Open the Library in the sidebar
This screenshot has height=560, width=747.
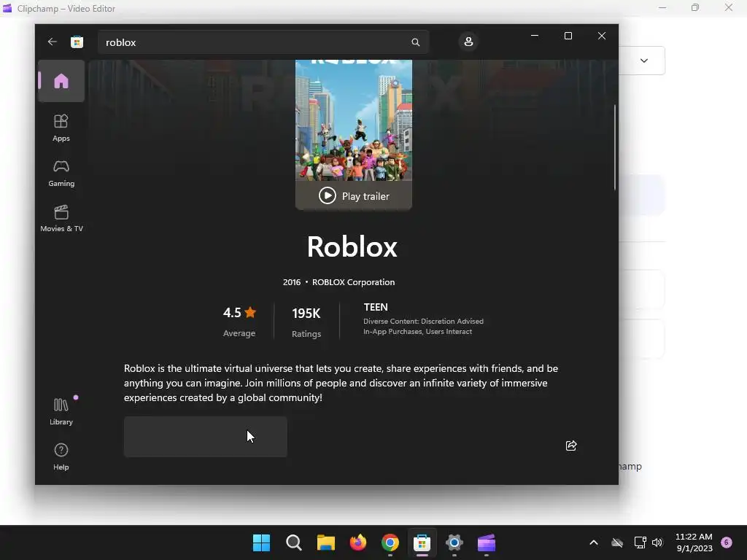point(61,412)
